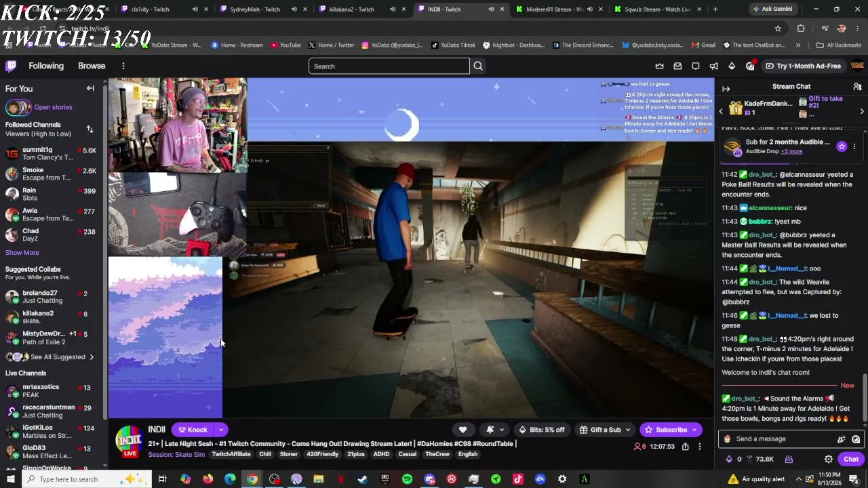Open summit1g channel in sidebar
The width and height of the screenshot is (868, 488).
(52, 154)
